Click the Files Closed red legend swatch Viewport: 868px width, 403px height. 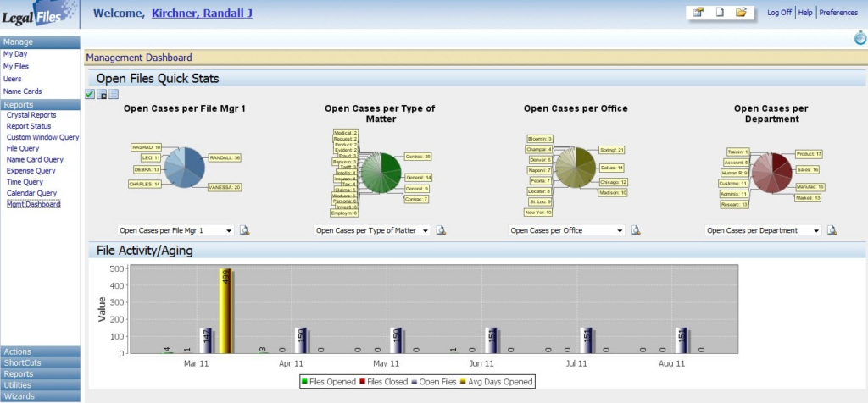point(362,382)
